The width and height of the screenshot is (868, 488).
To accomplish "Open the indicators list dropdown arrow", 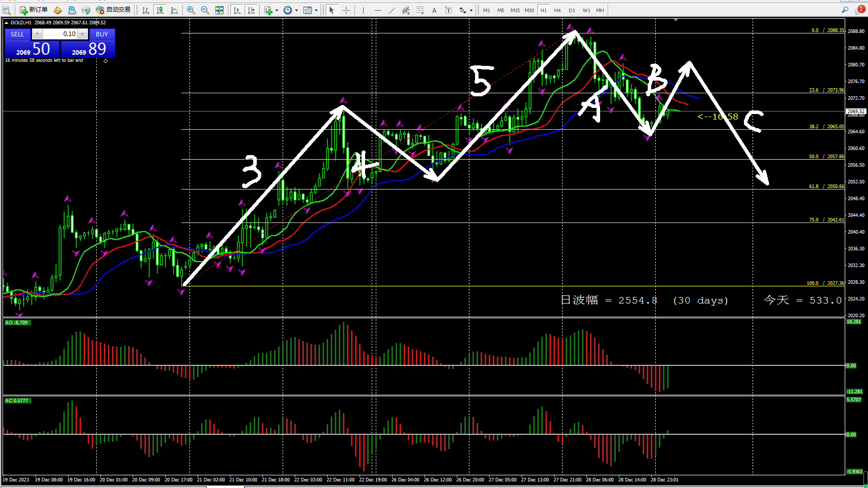I will point(277,10).
